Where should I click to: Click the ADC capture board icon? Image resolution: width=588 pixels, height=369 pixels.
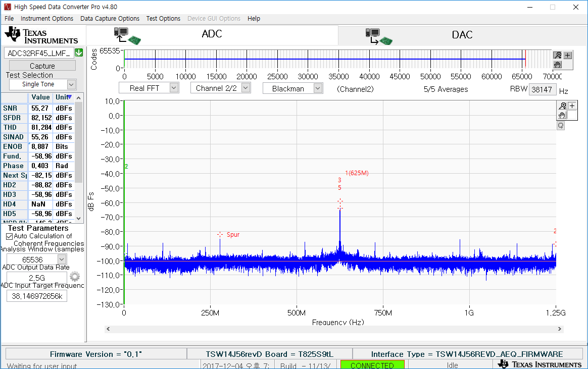click(x=127, y=36)
